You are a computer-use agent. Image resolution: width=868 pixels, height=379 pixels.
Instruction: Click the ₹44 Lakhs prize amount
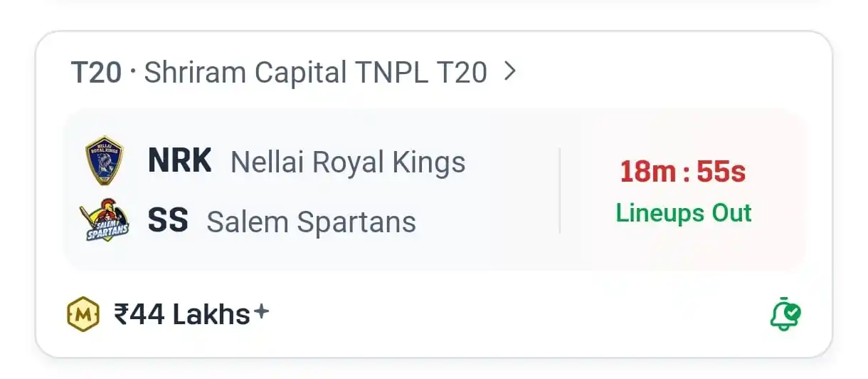pyautogui.click(x=182, y=314)
